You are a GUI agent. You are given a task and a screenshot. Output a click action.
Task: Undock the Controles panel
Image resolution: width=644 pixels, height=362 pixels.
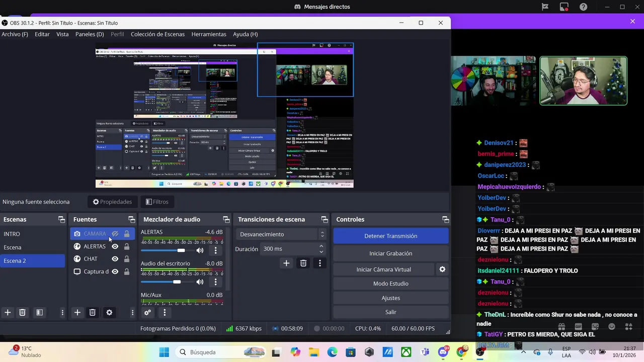click(x=445, y=219)
